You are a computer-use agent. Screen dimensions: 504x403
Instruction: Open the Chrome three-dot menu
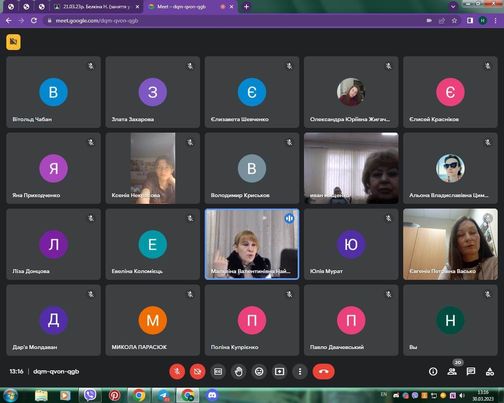(496, 21)
